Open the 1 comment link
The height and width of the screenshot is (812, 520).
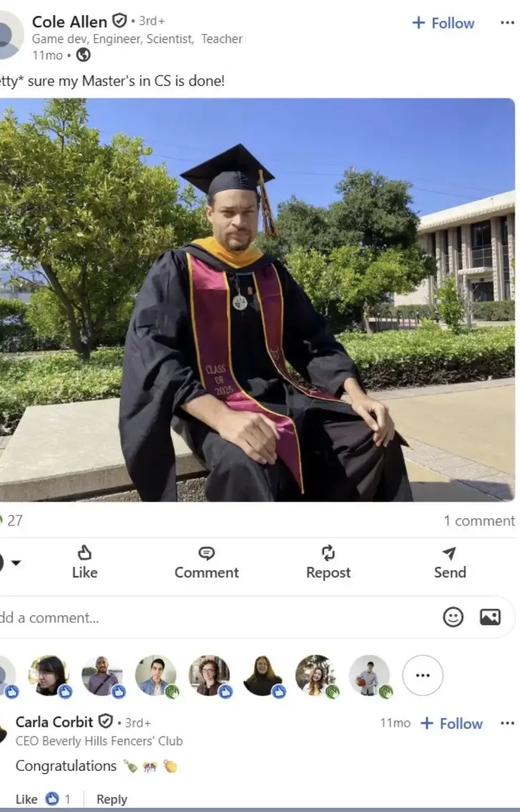pyautogui.click(x=479, y=521)
